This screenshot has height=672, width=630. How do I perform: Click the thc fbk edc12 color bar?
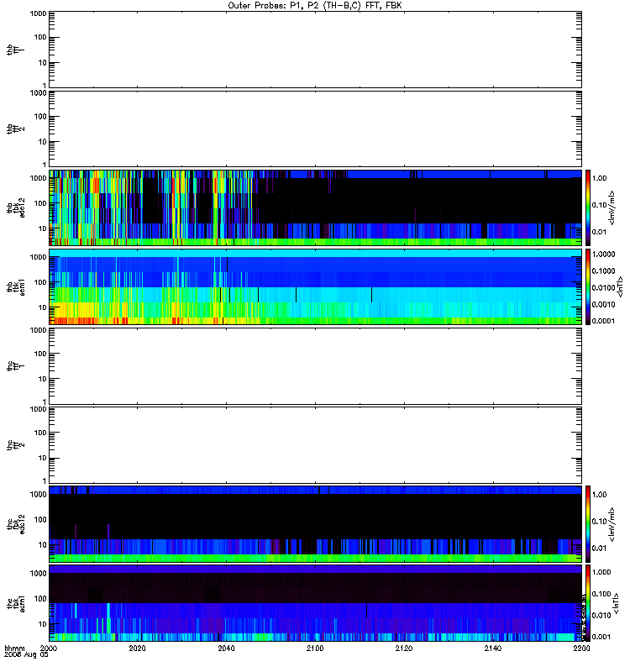[x=588, y=523]
